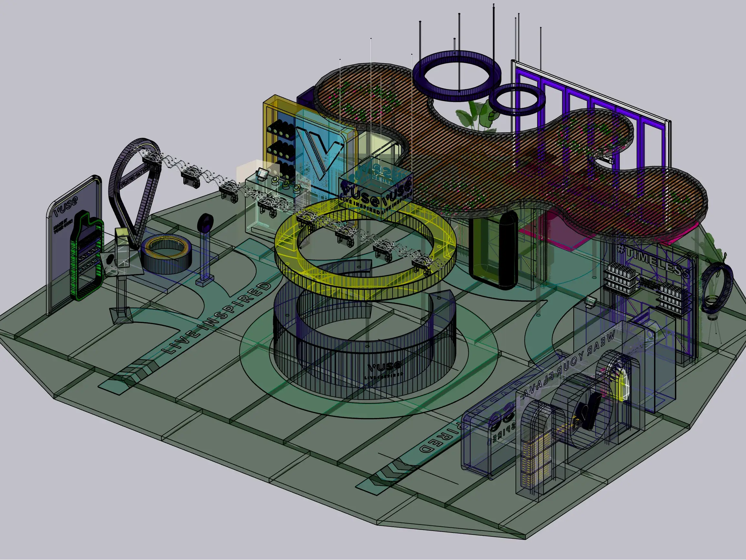Select the left product shelf on the TIMELESS wall
Image resolution: width=746 pixels, height=560 pixels.
(x=620, y=280)
